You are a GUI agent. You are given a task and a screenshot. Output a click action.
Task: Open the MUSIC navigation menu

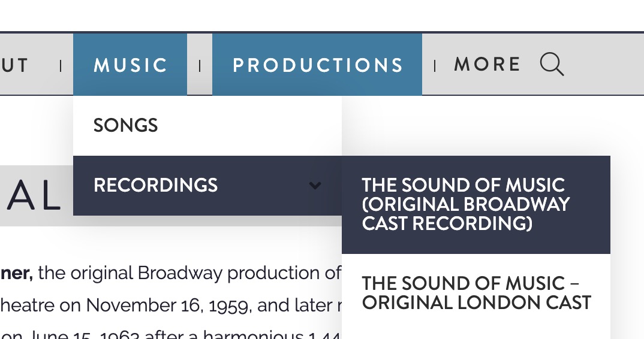pos(130,65)
